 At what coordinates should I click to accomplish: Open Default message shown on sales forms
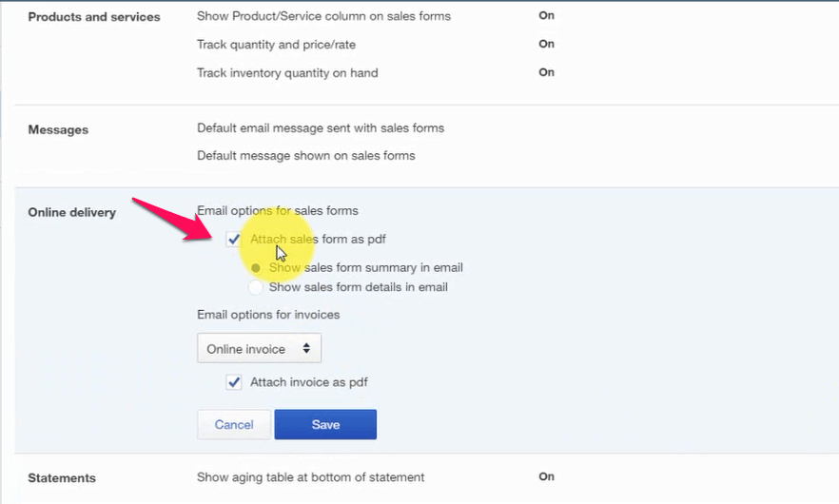pos(306,156)
